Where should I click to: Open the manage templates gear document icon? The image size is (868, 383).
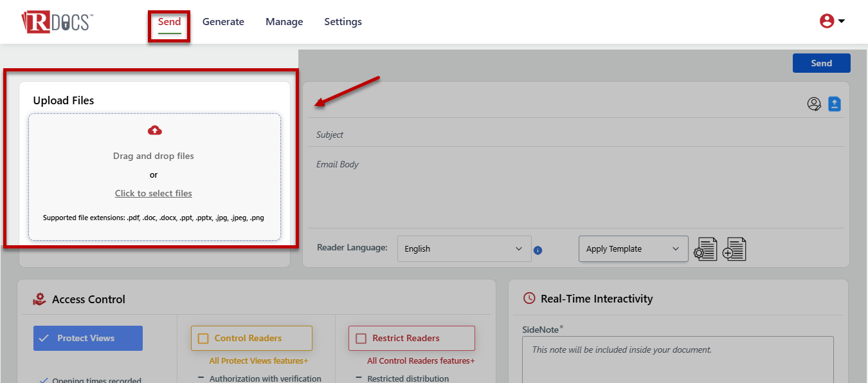705,249
